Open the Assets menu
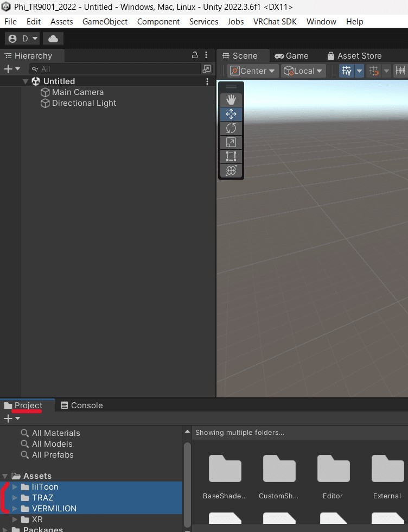This screenshot has width=408, height=532. (x=62, y=21)
